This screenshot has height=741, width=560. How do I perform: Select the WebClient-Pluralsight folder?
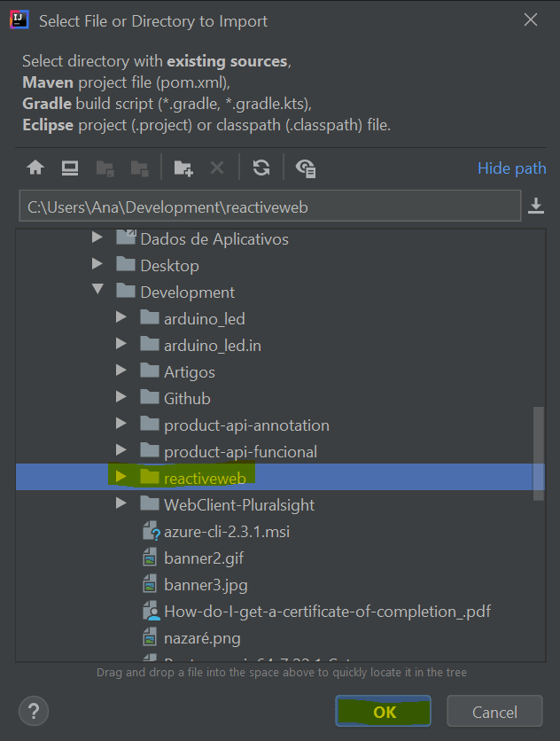[239, 505]
